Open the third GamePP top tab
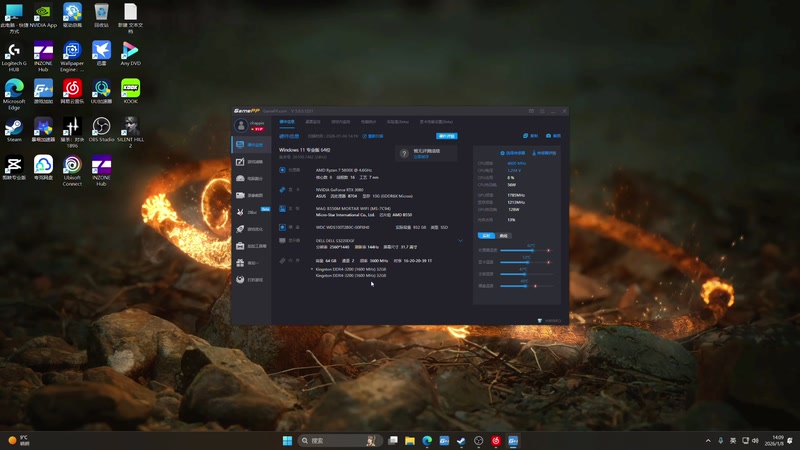 point(341,122)
